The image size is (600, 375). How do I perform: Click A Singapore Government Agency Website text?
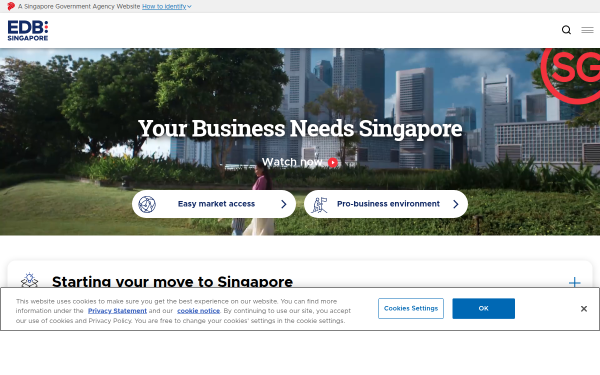pos(79,7)
